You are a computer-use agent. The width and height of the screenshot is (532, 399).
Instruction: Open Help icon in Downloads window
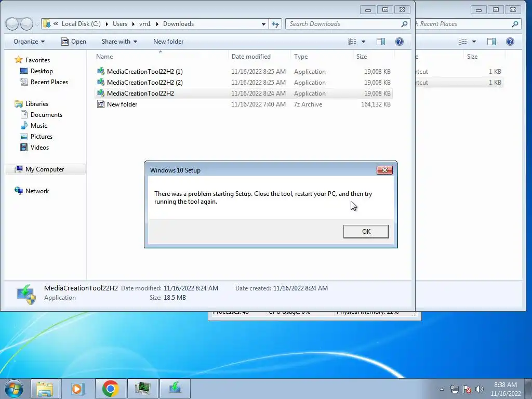(x=400, y=42)
